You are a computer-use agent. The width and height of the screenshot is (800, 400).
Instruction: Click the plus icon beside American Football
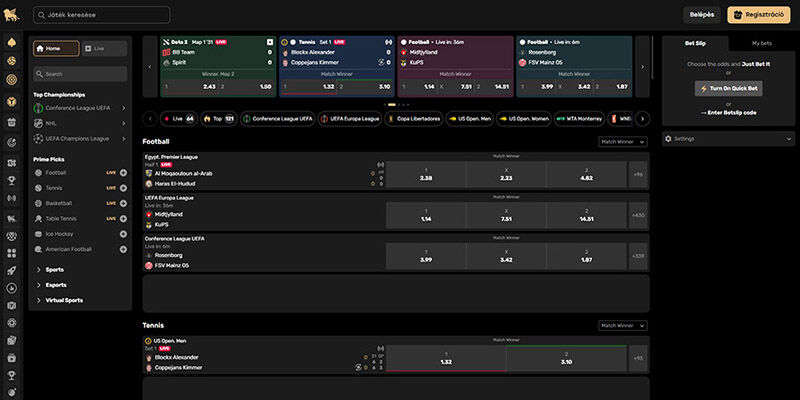coord(123,249)
